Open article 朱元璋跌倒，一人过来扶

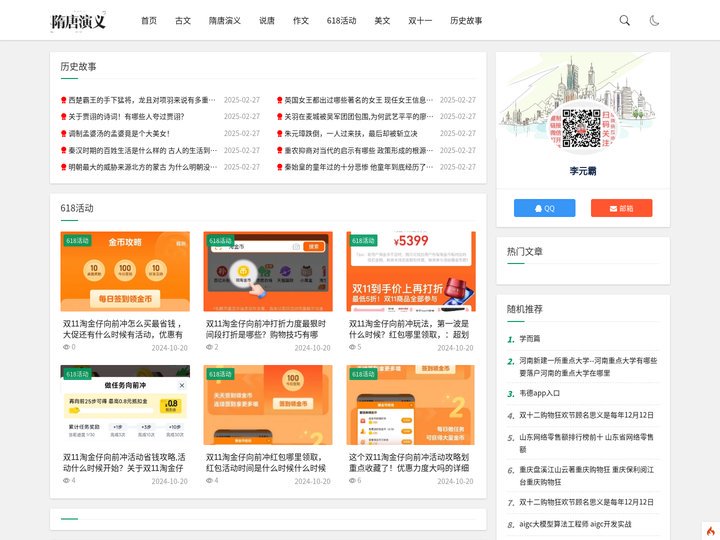coord(351,134)
